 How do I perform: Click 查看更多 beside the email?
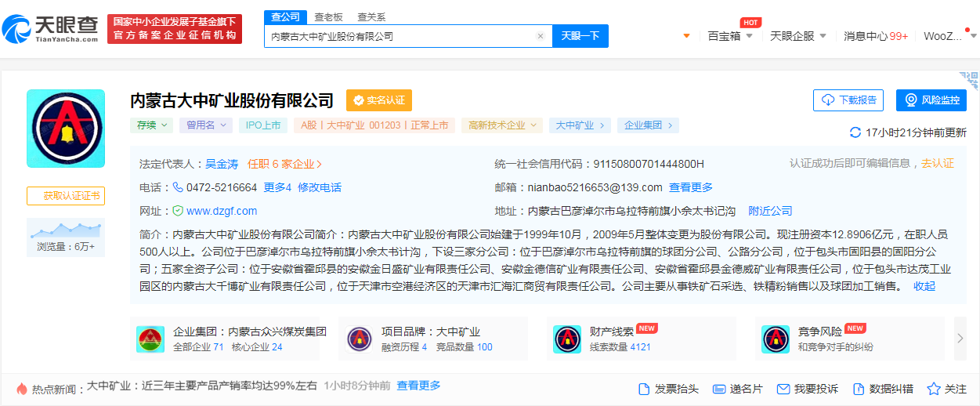(x=691, y=187)
